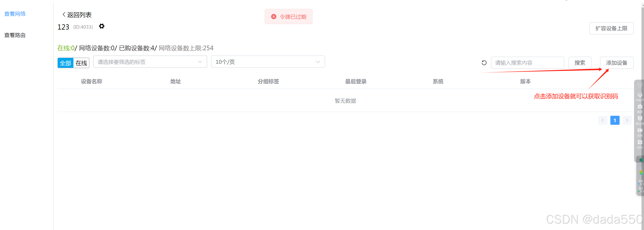Click the 截全屏 sidebar icon
Viewport: 644px width, 230px height.
[x=640, y=119]
